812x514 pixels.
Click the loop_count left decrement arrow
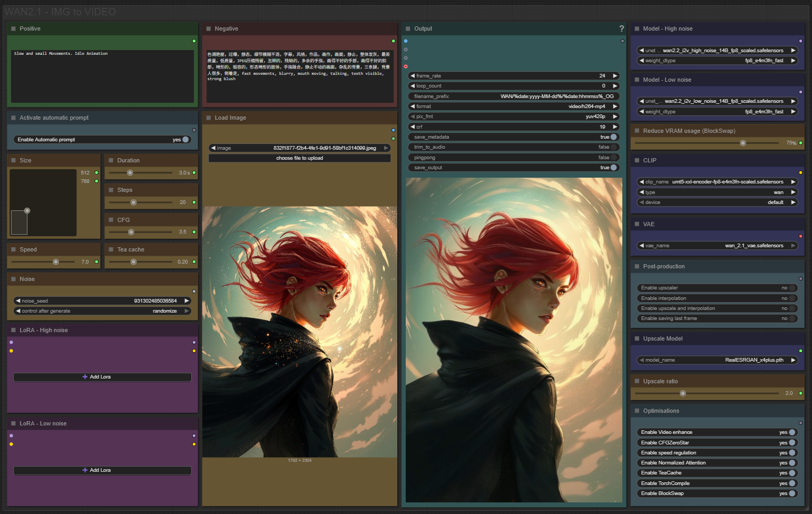coord(413,86)
